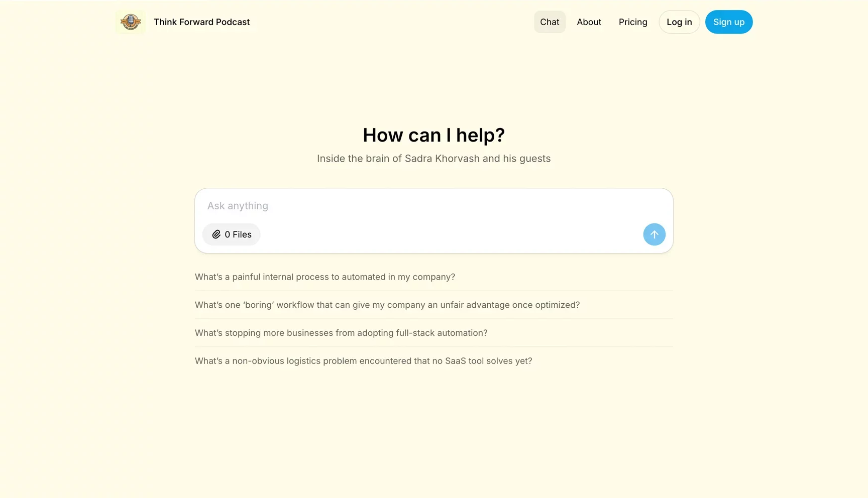This screenshot has width=868, height=498.
Task: Click the '0 Files' label text
Action: click(238, 234)
